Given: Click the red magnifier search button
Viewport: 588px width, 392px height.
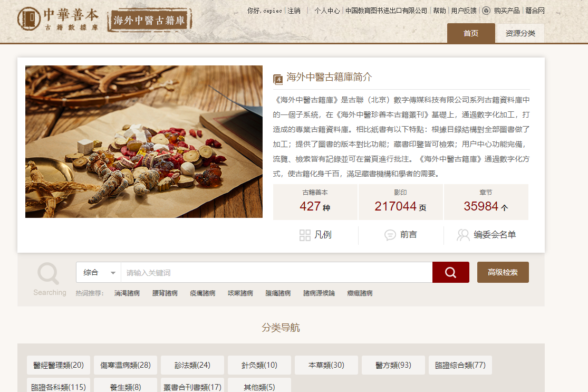Looking at the screenshot, I should 450,272.
